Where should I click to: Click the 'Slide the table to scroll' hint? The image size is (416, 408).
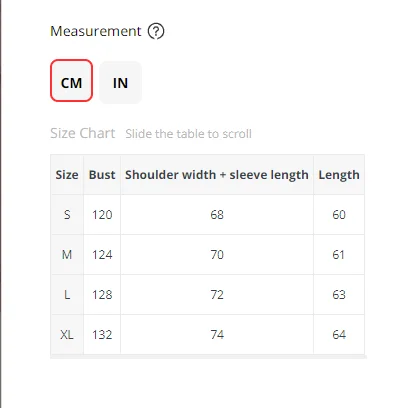point(188,134)
